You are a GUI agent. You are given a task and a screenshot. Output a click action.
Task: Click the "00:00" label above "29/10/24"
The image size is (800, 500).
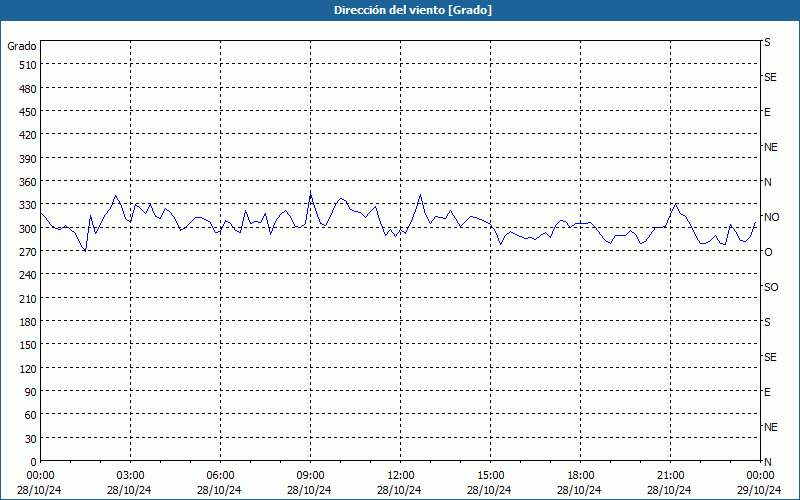[760, 476]
